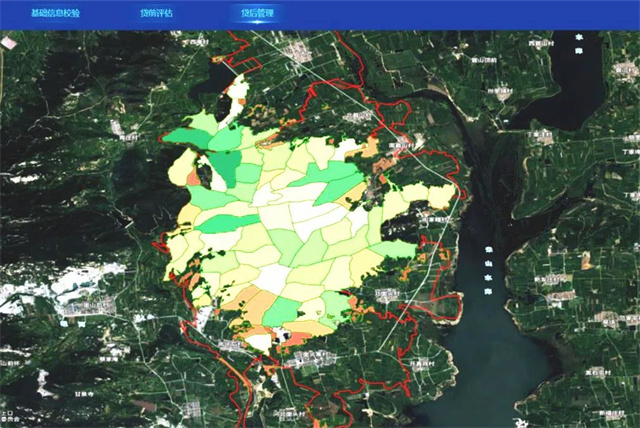Select the large green parcel in the upper-right area
The width and height of the screenshot is (640, 428).
point(332,177)
